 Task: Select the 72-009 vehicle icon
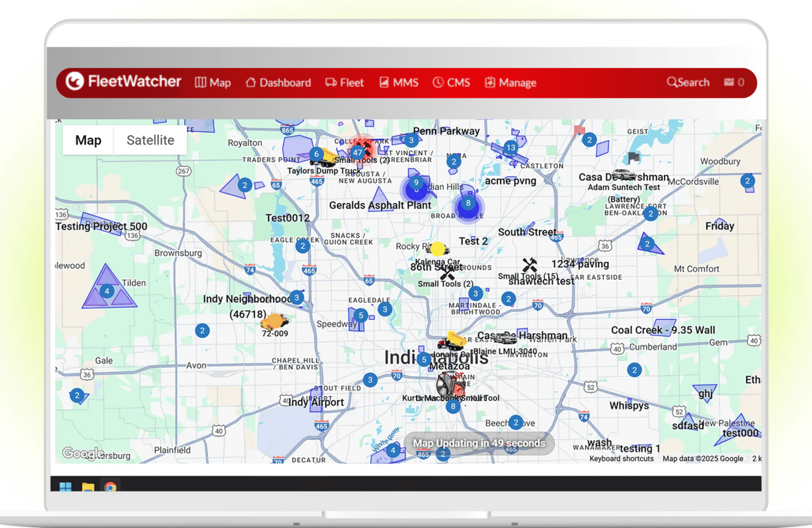pyautogui.click(x=274, y=321)
